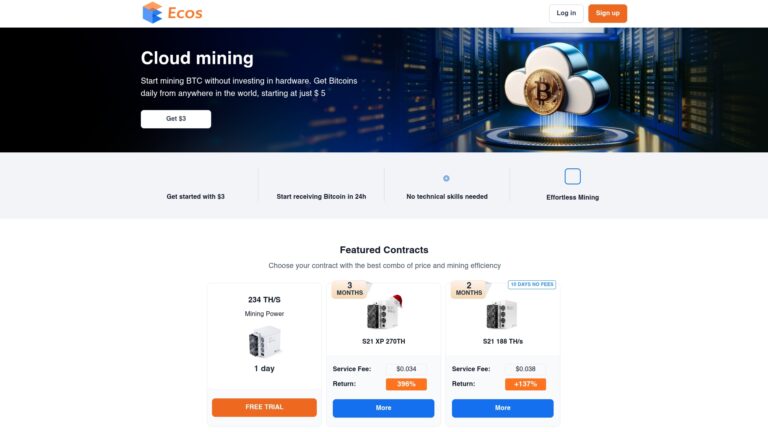Open the Log in page

(x=566, y=13)
